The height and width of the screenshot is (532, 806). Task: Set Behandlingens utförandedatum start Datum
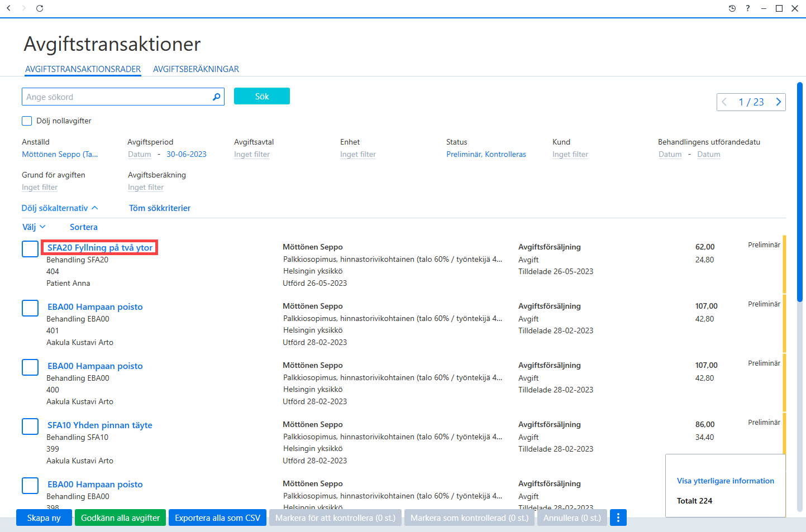pyautogui.click(x=670, y=154)
